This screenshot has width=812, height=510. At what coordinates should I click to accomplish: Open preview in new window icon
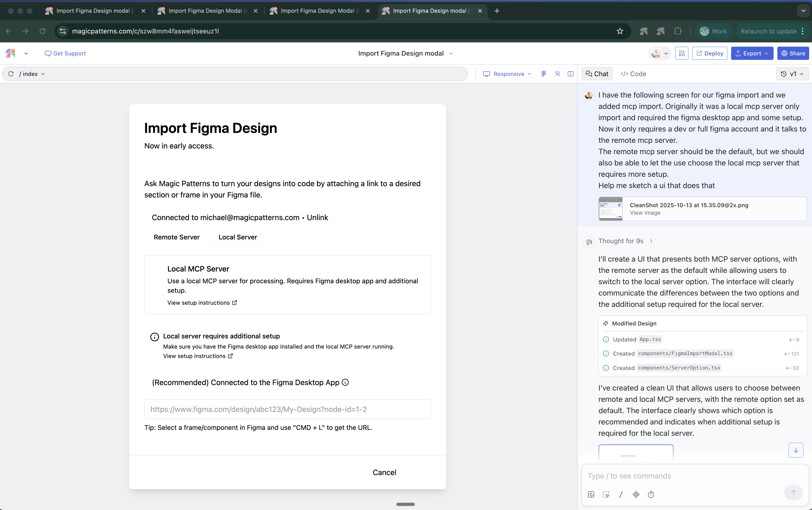pos(557,74)
